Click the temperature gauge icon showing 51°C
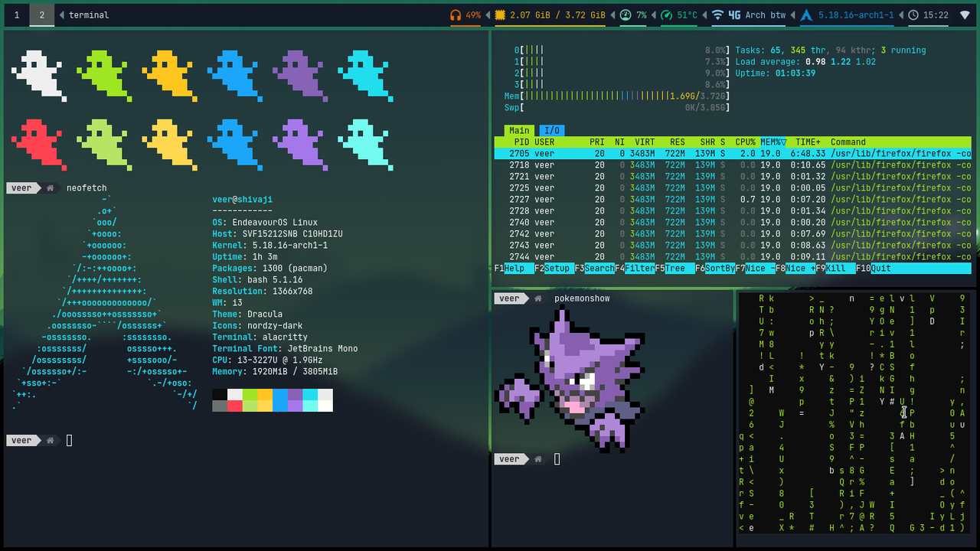Screen dimensions: 980x551 [666, 15]
